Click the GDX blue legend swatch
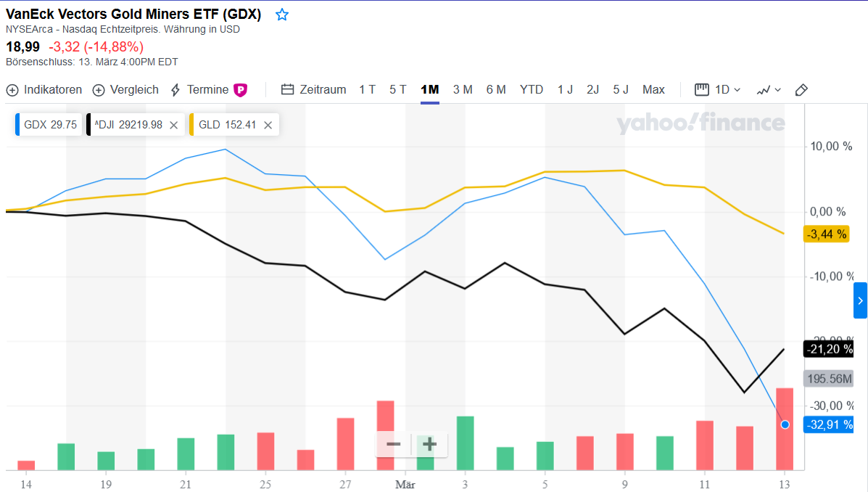Image resolution: width=868 pixels, height=492 pixels. point(18,125)
